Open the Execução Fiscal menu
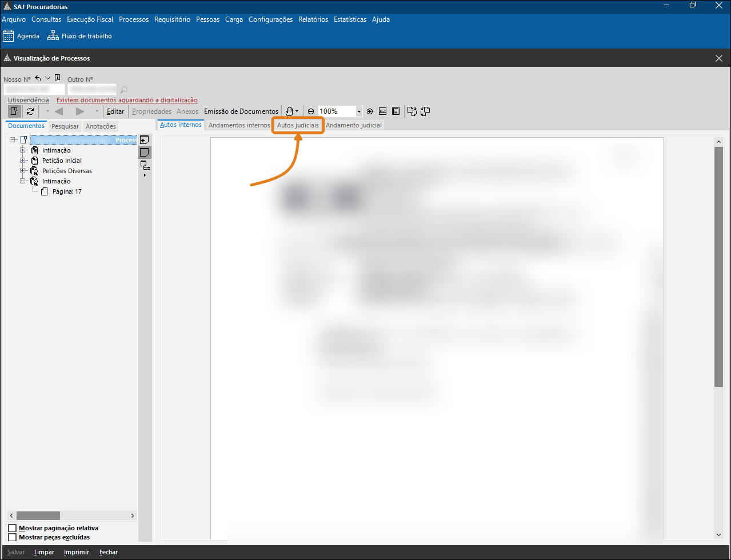 pyautogui.click(x=90, y=19)
